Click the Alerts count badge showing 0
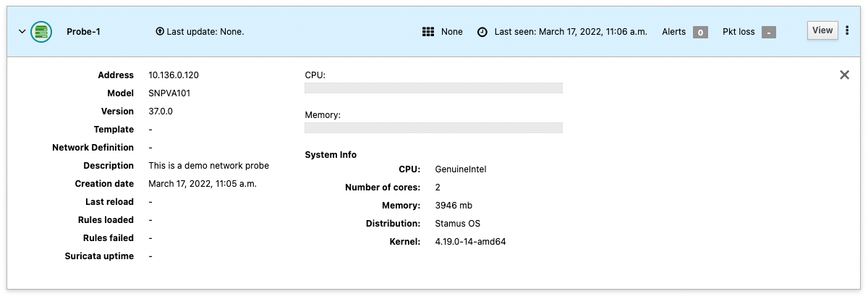The width and height of the screenshot is (868, 299). [x=700, y=33]
